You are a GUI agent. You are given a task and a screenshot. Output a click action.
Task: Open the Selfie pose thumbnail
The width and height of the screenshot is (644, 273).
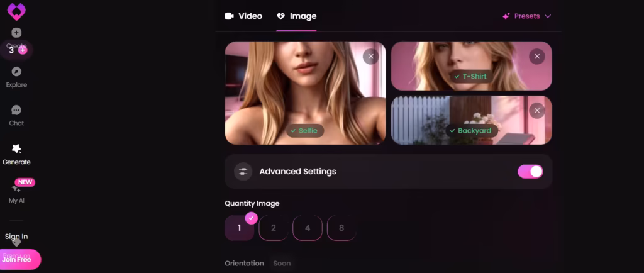coord(305,92)
